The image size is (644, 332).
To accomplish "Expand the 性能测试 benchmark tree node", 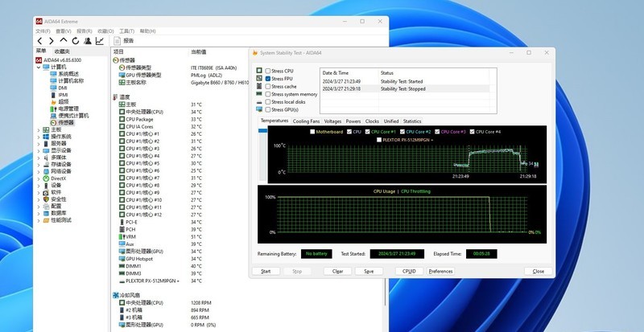I will pyautogui.click(x=38, y=219).
